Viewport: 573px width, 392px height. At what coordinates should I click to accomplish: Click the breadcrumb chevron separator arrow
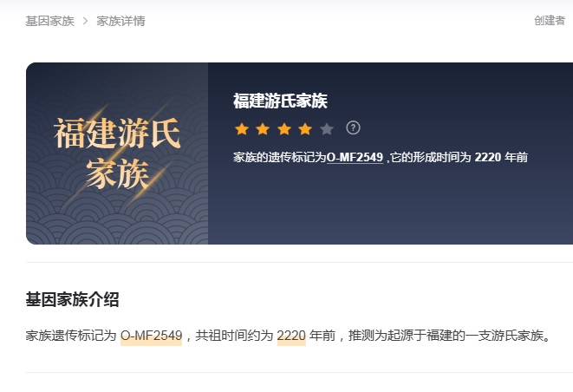coord(86,21)
